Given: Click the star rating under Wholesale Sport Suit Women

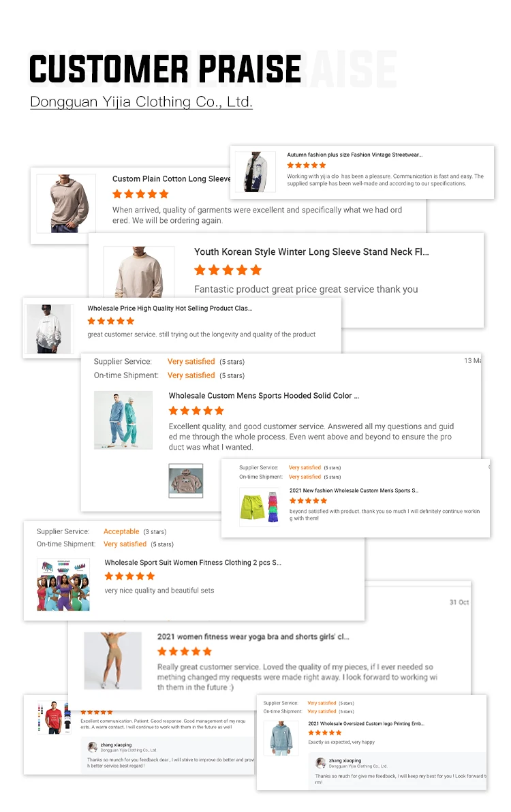Looking at the screenshot, I should click(129, 576).
